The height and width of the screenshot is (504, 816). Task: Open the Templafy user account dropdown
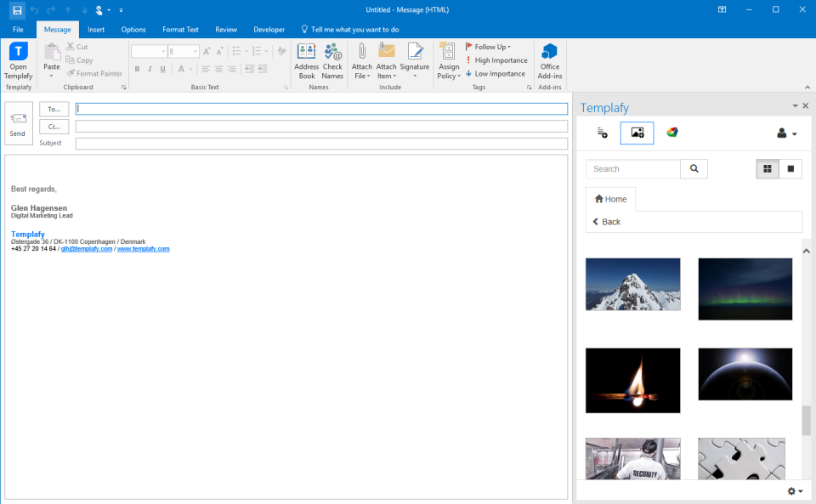tap(787, 133)
